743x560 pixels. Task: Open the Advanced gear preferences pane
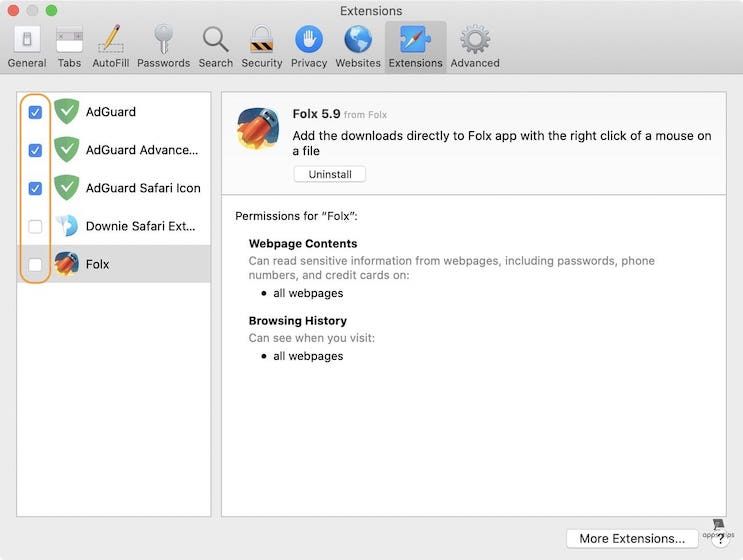pyautogui.click(x=475, y=46)
